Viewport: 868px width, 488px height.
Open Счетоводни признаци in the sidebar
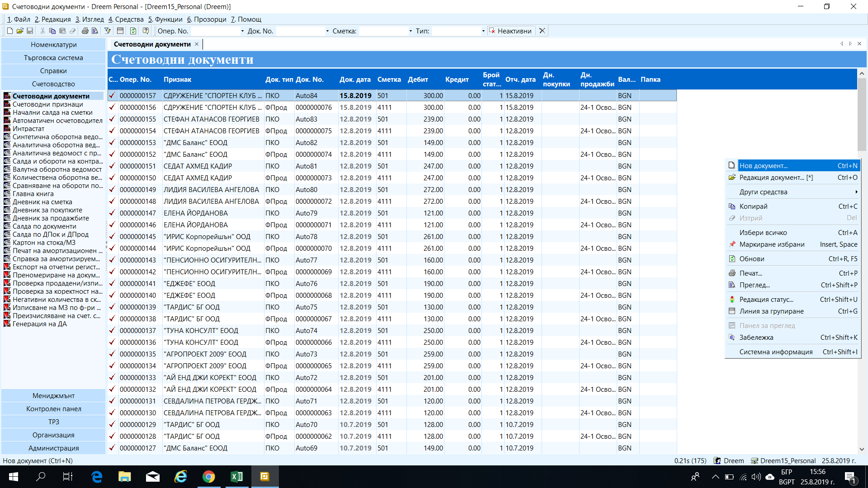(x=47, y=104)
